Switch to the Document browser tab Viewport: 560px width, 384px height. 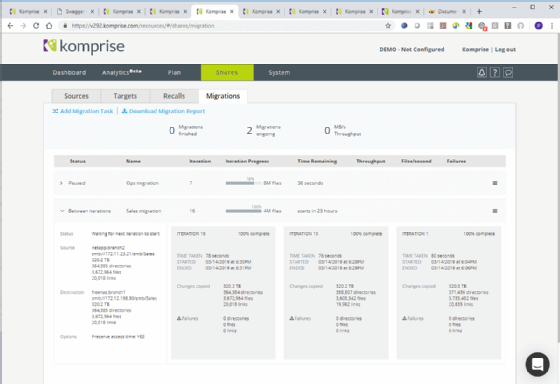point(447,11)
